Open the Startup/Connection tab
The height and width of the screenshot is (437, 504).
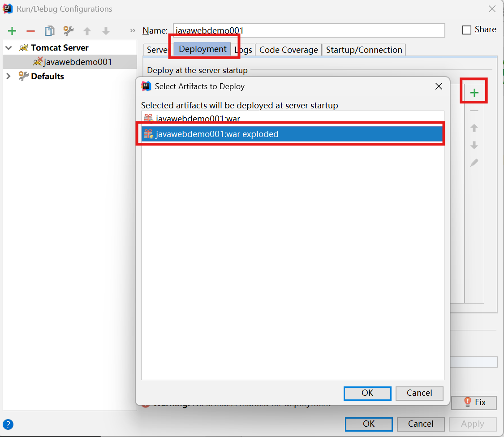click(x=364, y=50)
